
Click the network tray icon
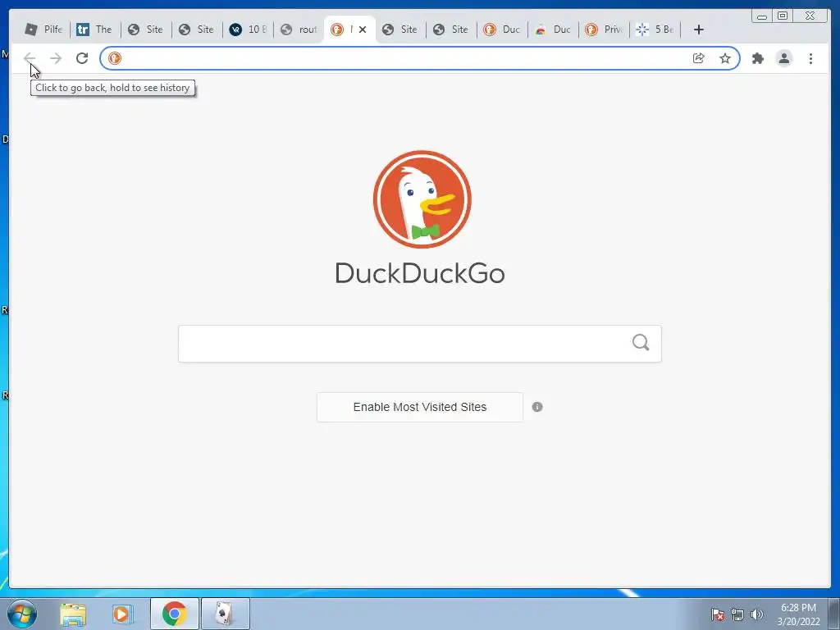pos(737,614)
